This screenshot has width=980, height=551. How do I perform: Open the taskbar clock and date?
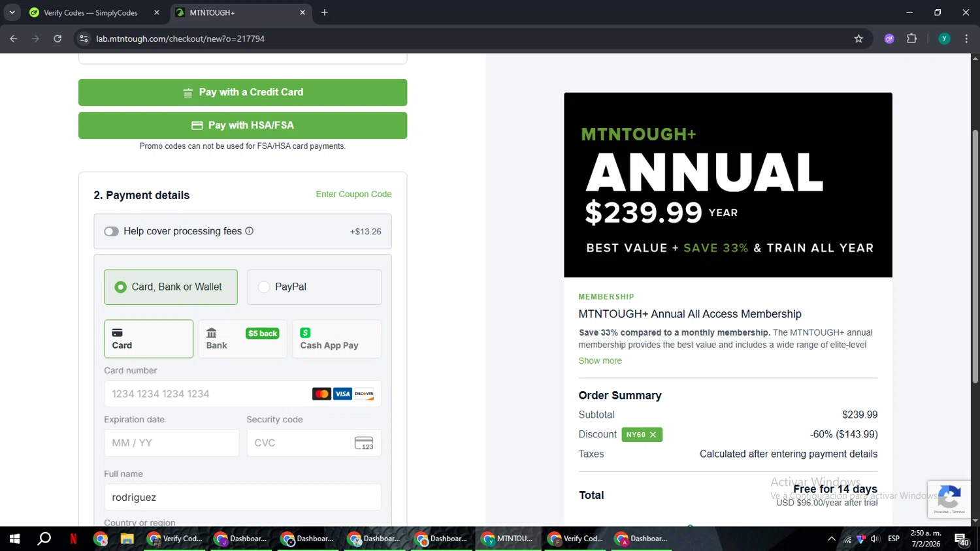click(x=926, y=539)
